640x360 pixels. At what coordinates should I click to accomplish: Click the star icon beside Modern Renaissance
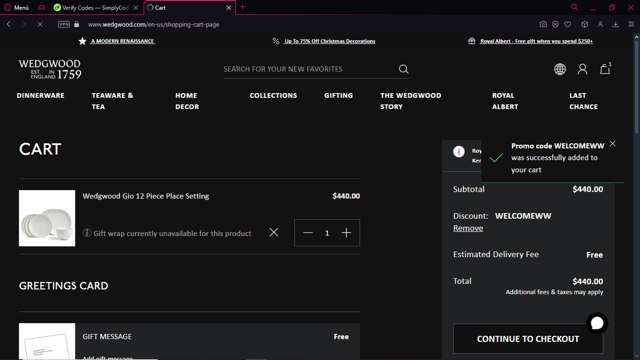[82, 41]
